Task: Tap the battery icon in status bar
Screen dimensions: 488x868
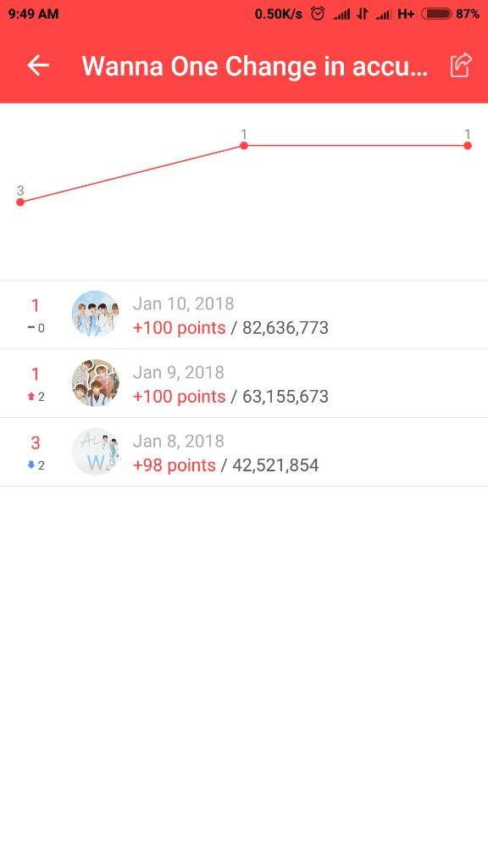Action: (x=436, y=14)
